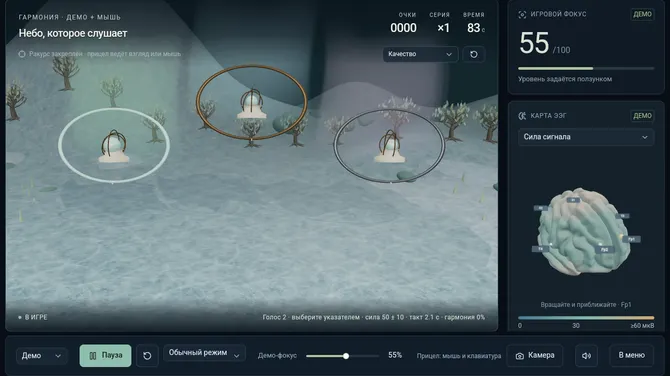Click the Карта ЭЭГ brain icon

point(522,116)
